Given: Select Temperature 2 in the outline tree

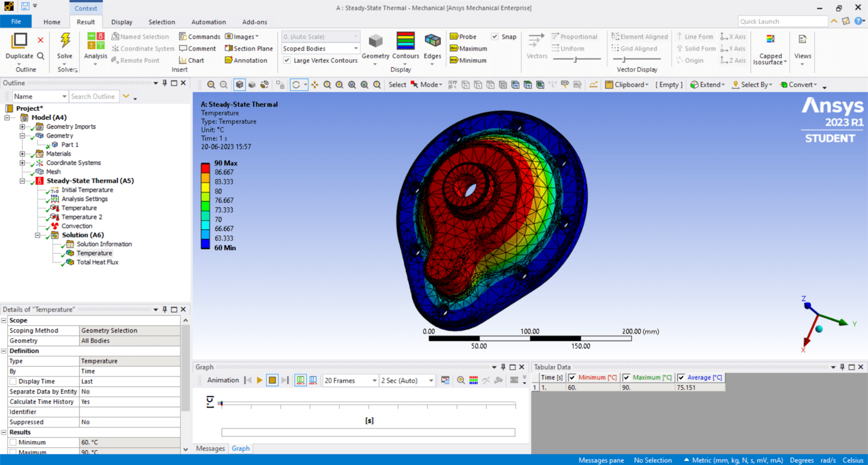Looking at the screenshot, I should click(x=82, y=217).
